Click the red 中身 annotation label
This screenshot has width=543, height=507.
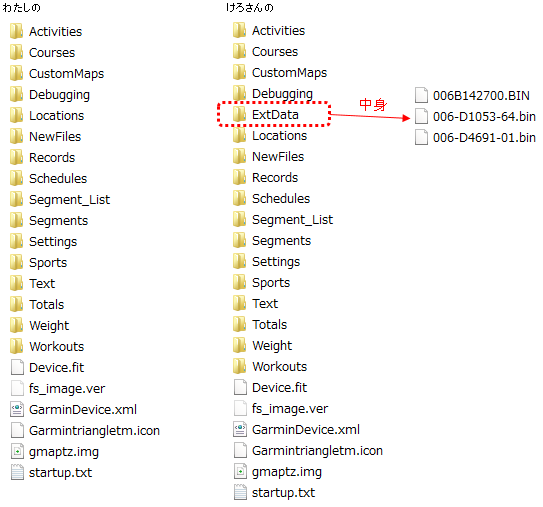click(373, 105)
